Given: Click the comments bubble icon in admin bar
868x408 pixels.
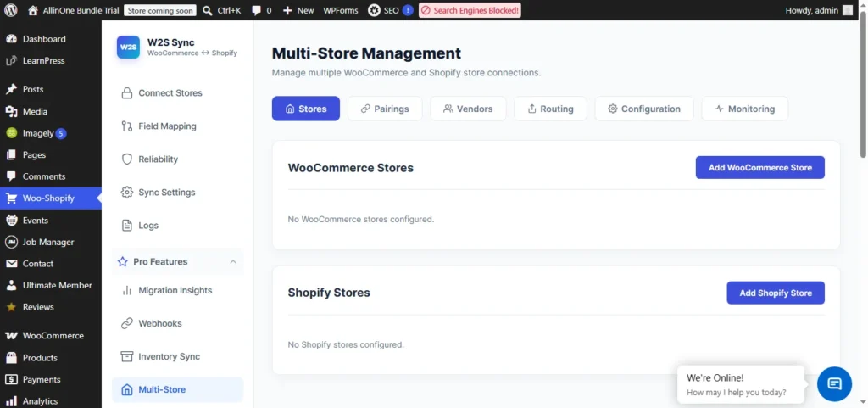Looking at the screenshot, I should click(x=256, y=10).
